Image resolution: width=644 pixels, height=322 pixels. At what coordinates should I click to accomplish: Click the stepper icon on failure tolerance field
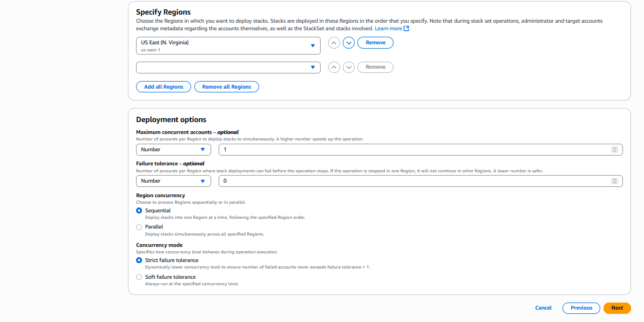(x=614, y=181)
